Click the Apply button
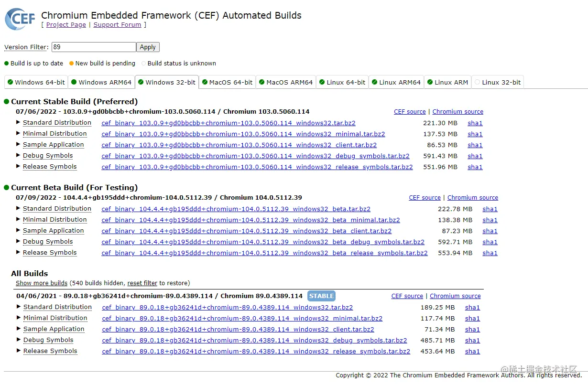This screenshot has width=588, height=385. 148,47
